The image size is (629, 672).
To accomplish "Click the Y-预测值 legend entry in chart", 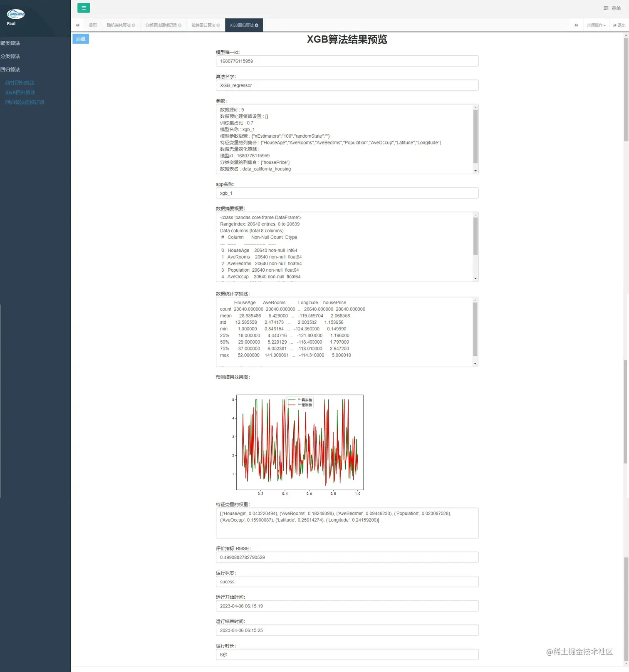I will [x=300, y=405].
